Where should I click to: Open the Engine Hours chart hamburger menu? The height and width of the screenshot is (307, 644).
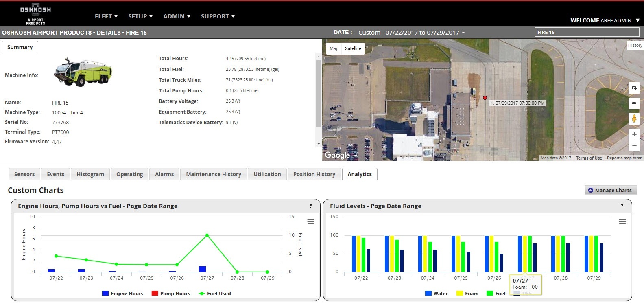click(311, 222)
